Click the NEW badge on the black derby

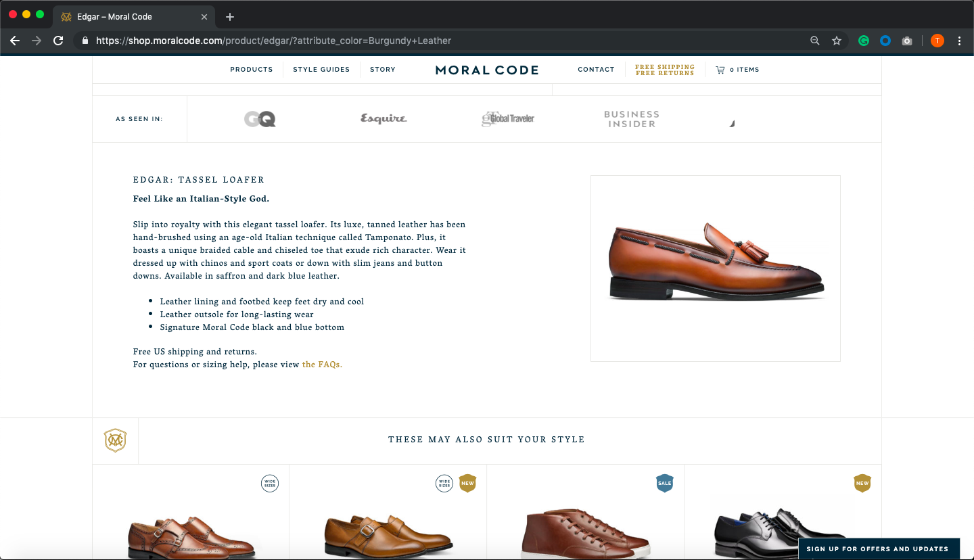click(x=862, y=483)
